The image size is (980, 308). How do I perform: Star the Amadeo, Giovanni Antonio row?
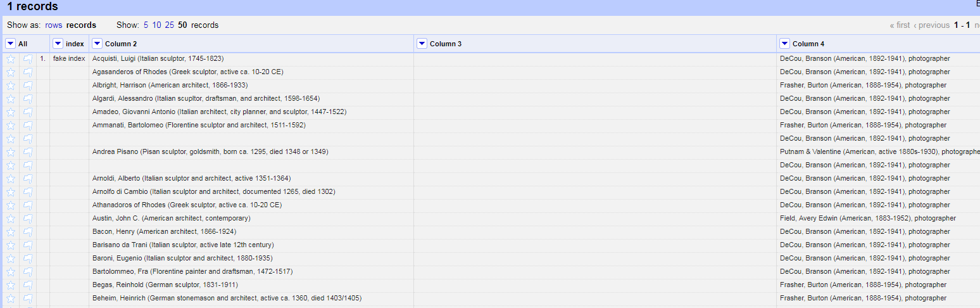pos(11,112)
